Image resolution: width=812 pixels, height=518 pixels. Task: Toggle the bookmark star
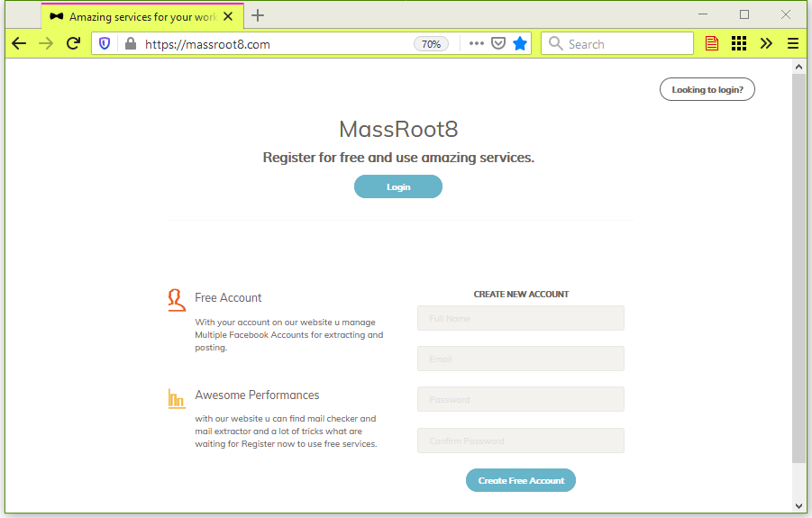coord(520,43)
